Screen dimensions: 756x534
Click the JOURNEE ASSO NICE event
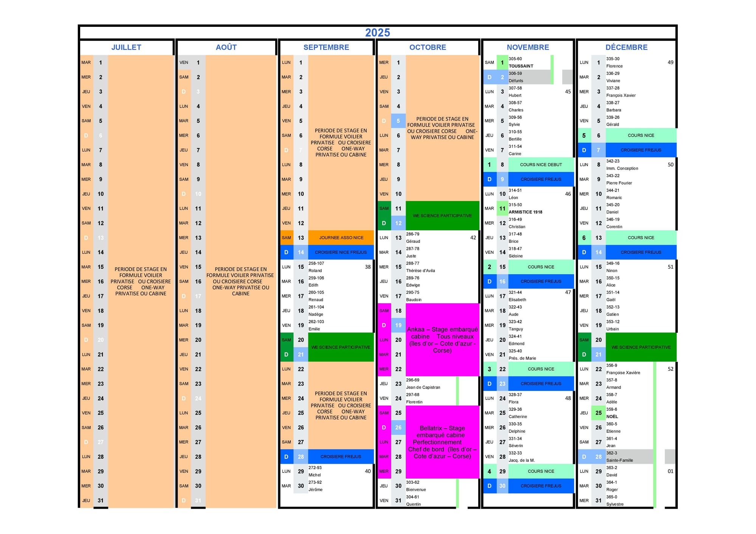coord(341,238)
